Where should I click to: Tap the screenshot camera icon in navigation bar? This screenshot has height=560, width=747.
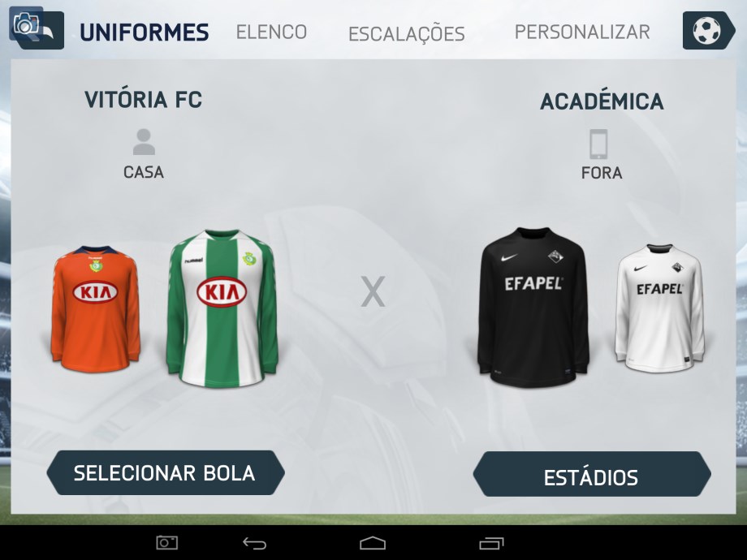pos(167,542)
